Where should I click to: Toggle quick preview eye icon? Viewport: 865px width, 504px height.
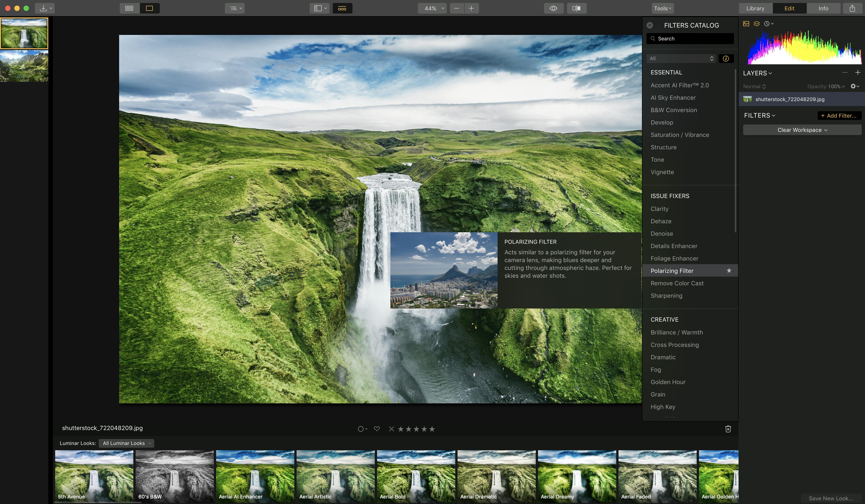pyautogui.click(x=553, y=8)
